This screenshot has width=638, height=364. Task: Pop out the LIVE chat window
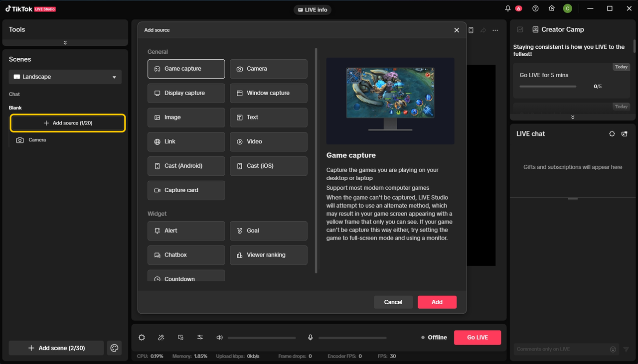point(625,134)
